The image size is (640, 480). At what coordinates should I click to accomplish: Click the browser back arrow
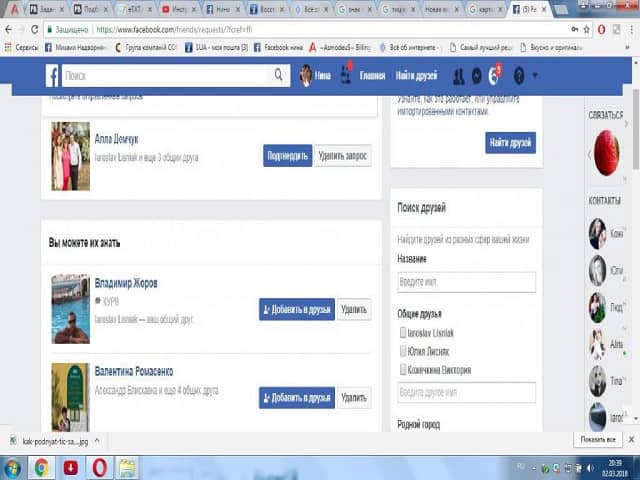(x=9, y=29)
